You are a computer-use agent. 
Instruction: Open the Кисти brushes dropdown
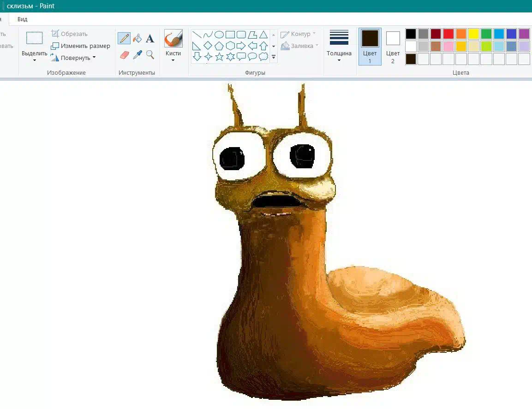pyautogui.click(x=173, y=57)
